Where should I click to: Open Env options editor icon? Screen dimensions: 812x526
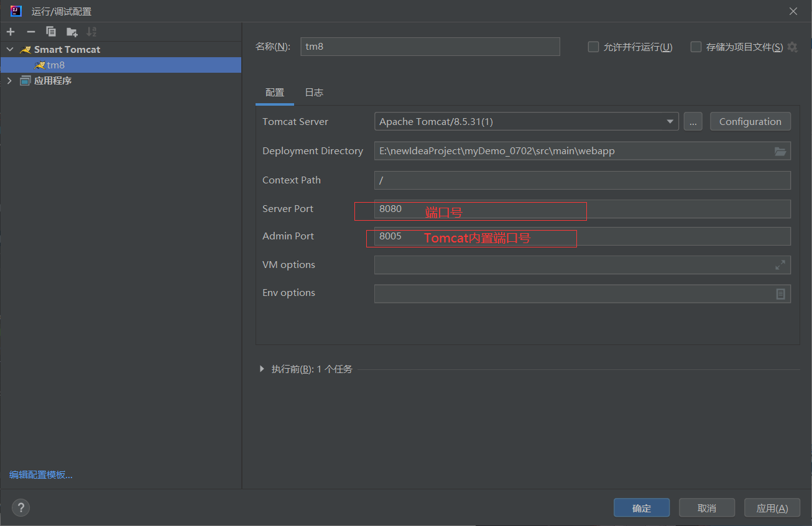click(781, 293)
